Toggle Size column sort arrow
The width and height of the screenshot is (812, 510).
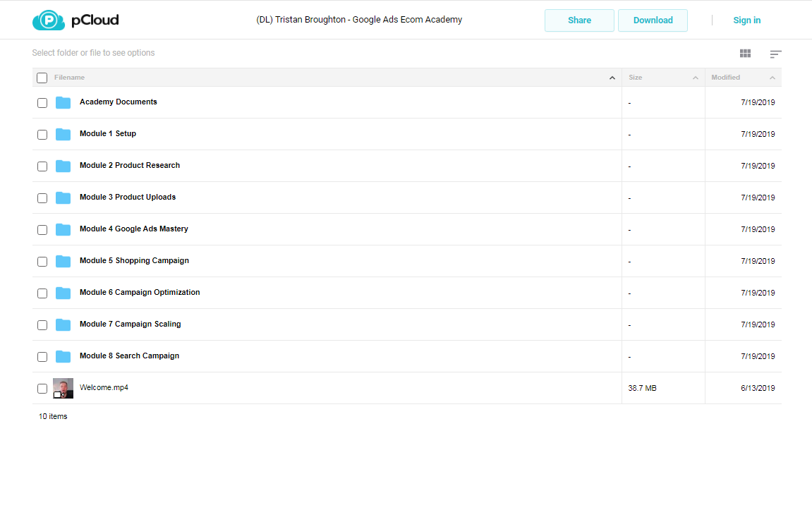tap(696, 78)
